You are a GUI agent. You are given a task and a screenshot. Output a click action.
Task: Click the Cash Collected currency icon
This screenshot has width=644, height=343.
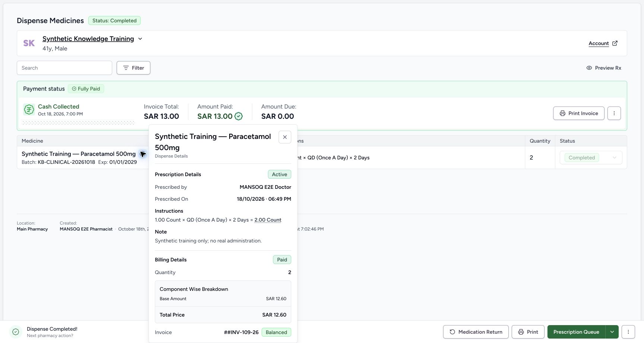point(29,109)
